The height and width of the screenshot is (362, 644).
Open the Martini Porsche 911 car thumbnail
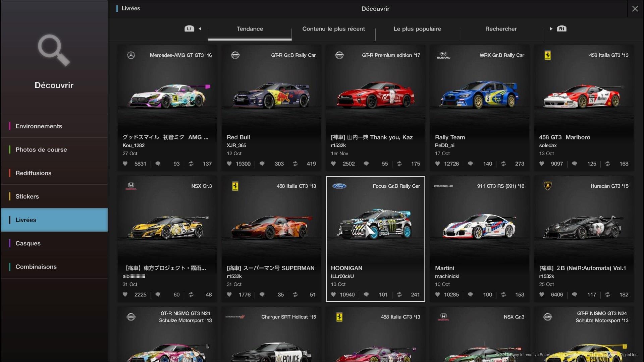pyautogui.click(x=479, y=226)
